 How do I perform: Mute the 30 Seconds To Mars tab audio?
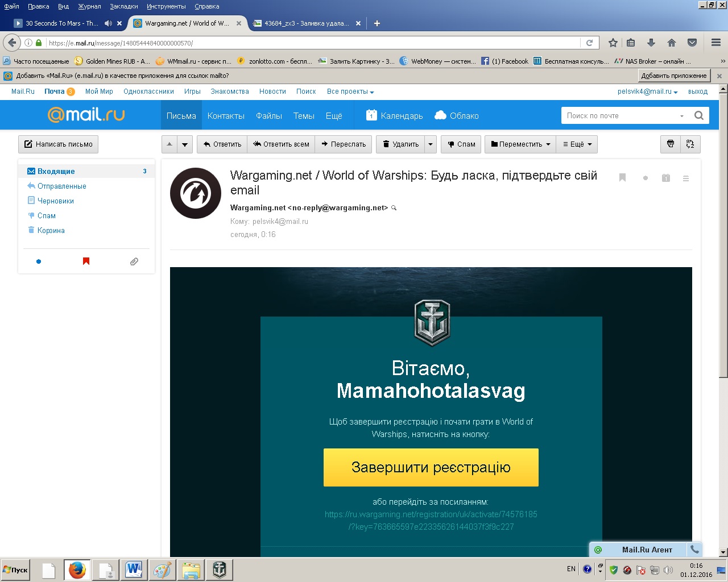pyautogui.click(x=108, y=23)
